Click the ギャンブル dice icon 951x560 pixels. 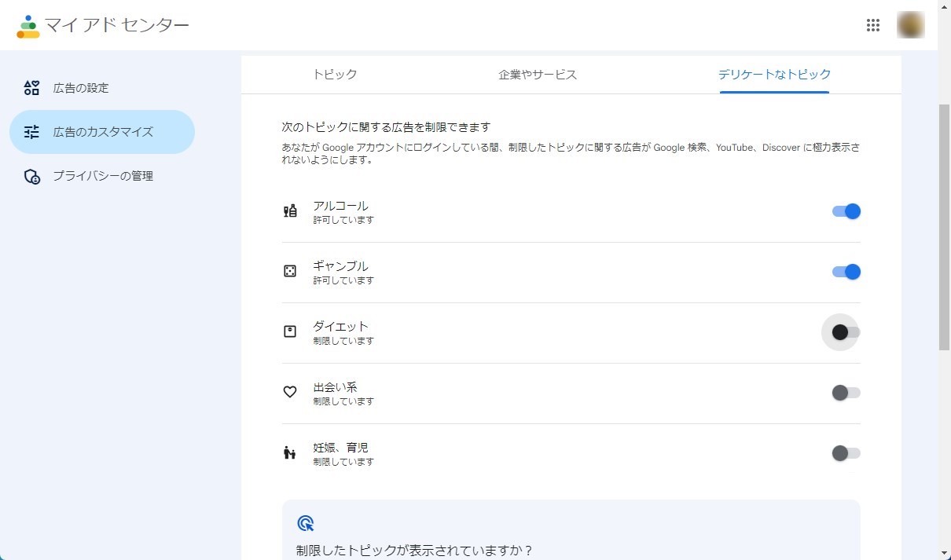[x=290, y=271]
